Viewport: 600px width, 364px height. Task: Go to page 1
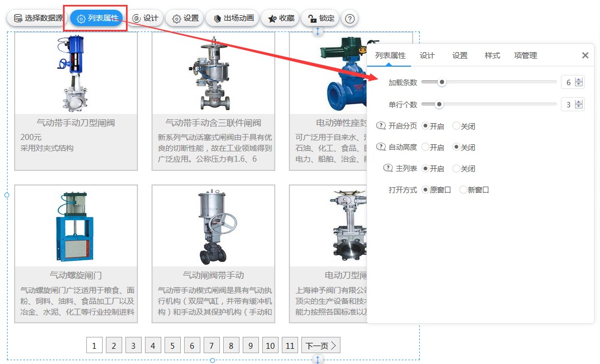pyautogui.click(x=94, y=345)
